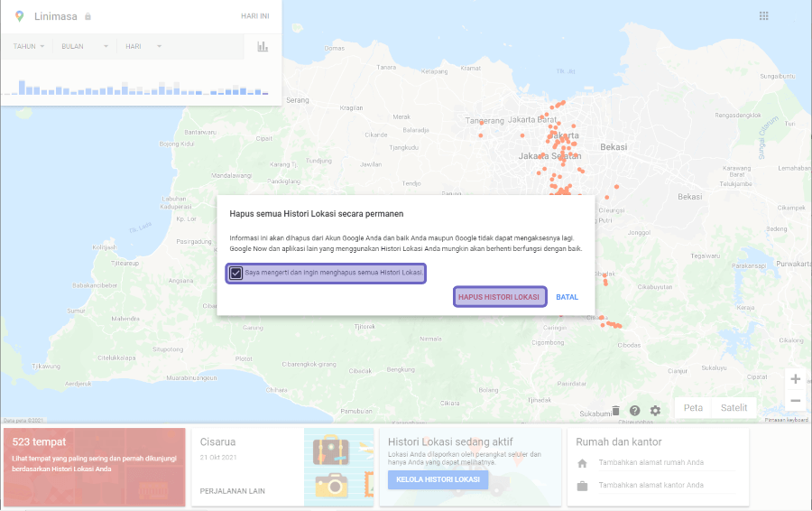
Task: Click the briefcase office icon
Action: click(582, 486)
